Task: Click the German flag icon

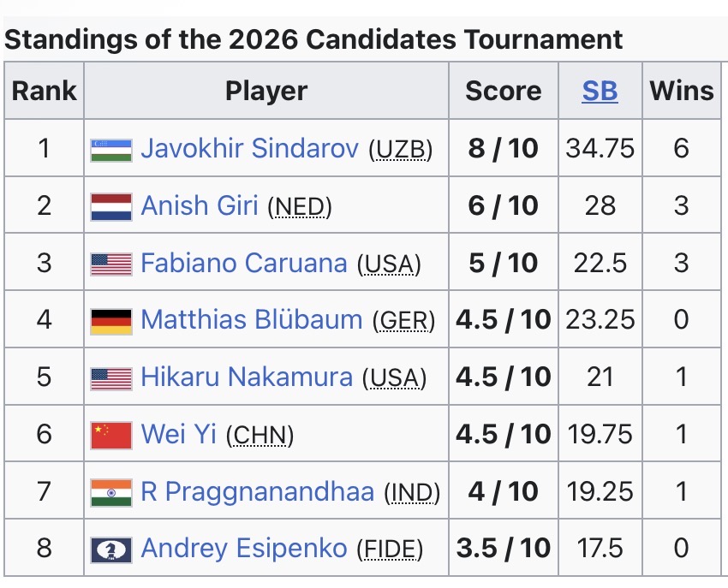Action: pyautogui.click(x=111, y=320)
